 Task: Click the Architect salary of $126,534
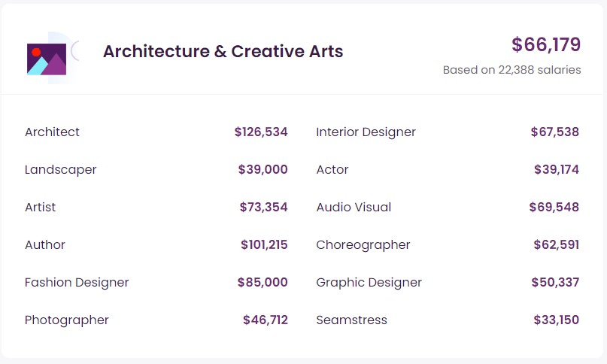(x=261, y=132)
